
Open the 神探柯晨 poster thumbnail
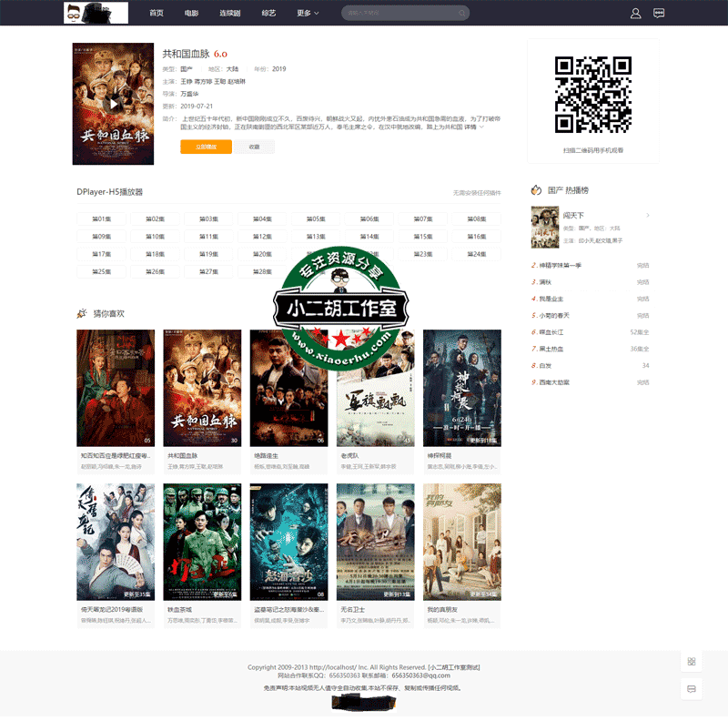pos(461,388)
